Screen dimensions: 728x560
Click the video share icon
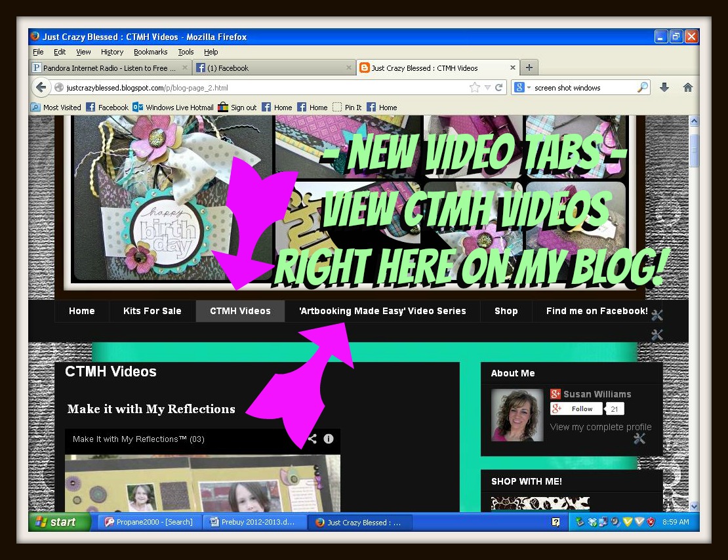click(312, 439)
